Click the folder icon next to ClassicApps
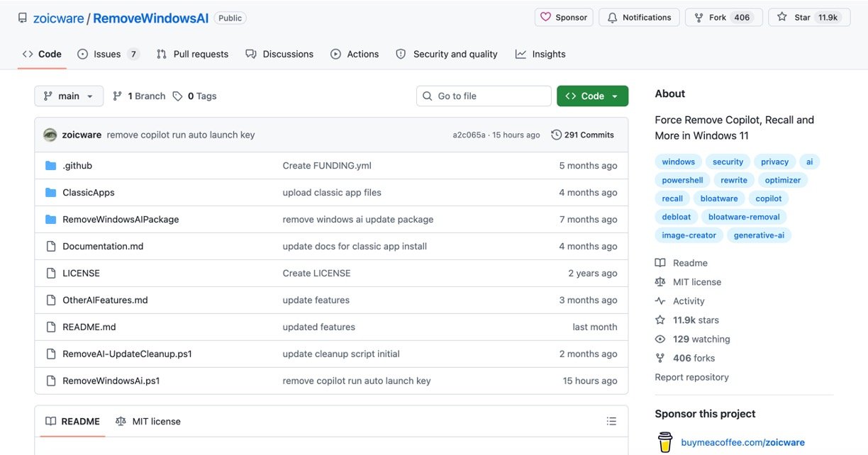The width and height of the screenshot is (868, 455). click(50, 193)
